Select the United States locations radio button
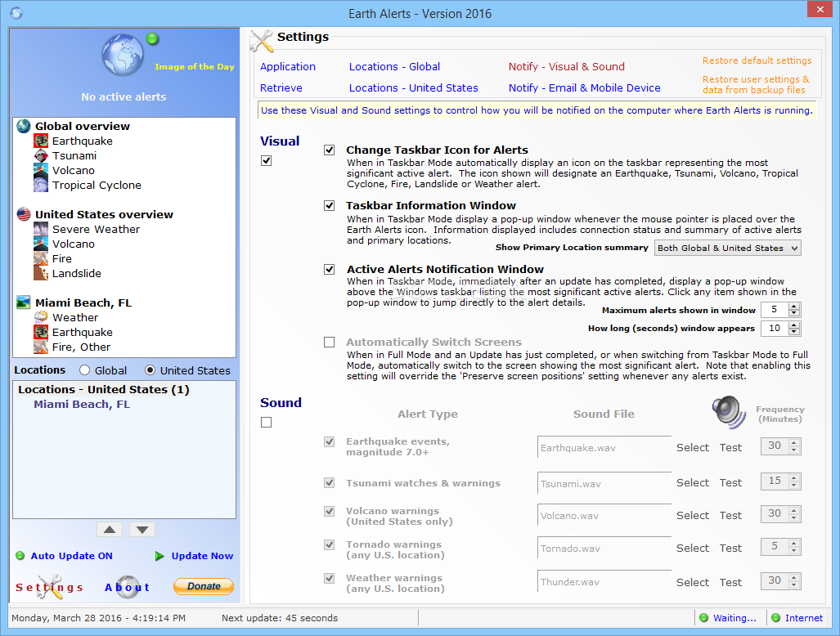840x636 pixels. click(150, 370)
